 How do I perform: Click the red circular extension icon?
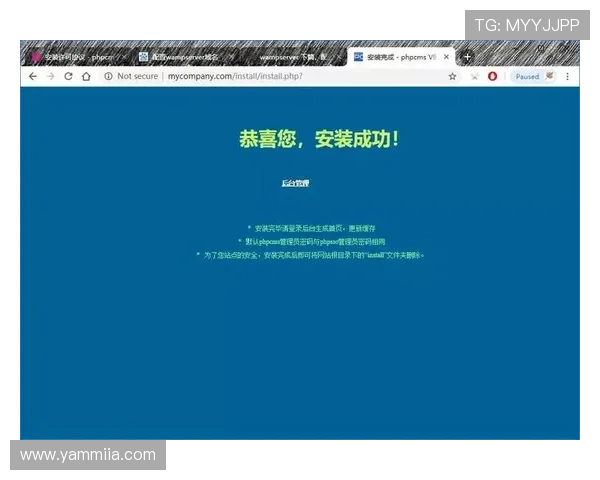(492, 76)
